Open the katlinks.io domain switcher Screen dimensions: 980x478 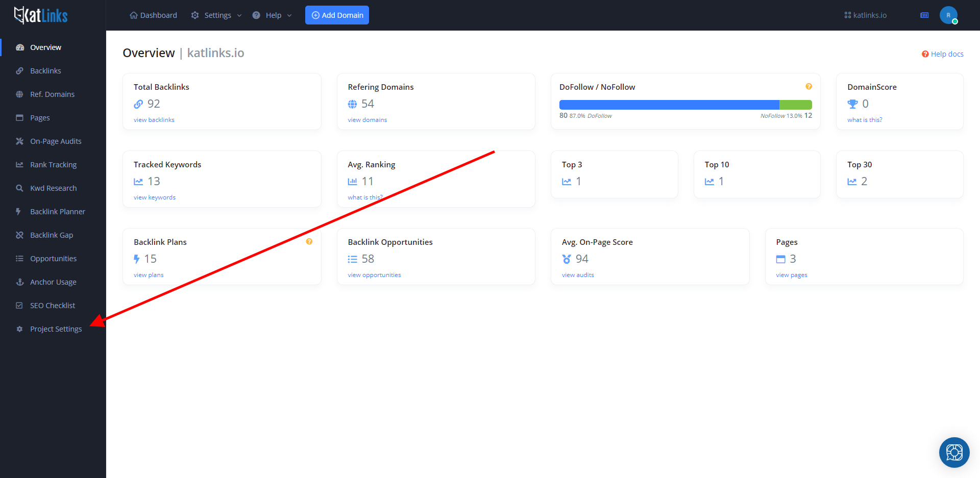click(866, 15)
